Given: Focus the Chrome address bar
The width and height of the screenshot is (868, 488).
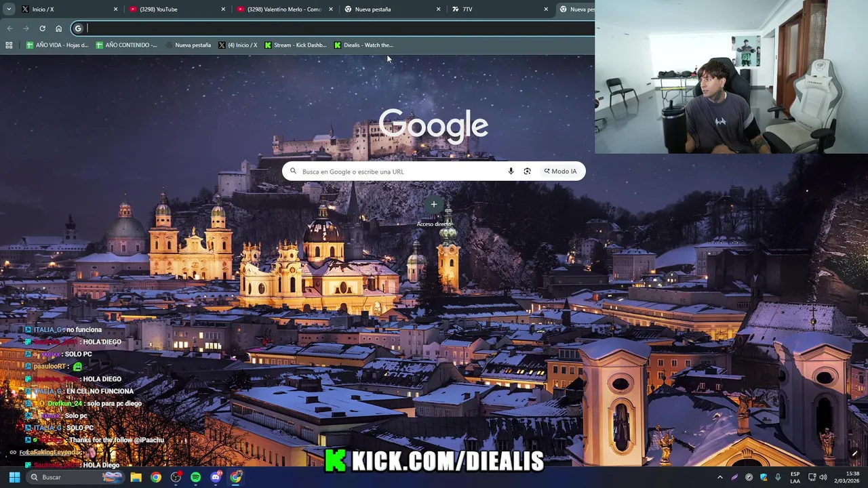Looking at the screenshot, I should click(x=332, y=28).
